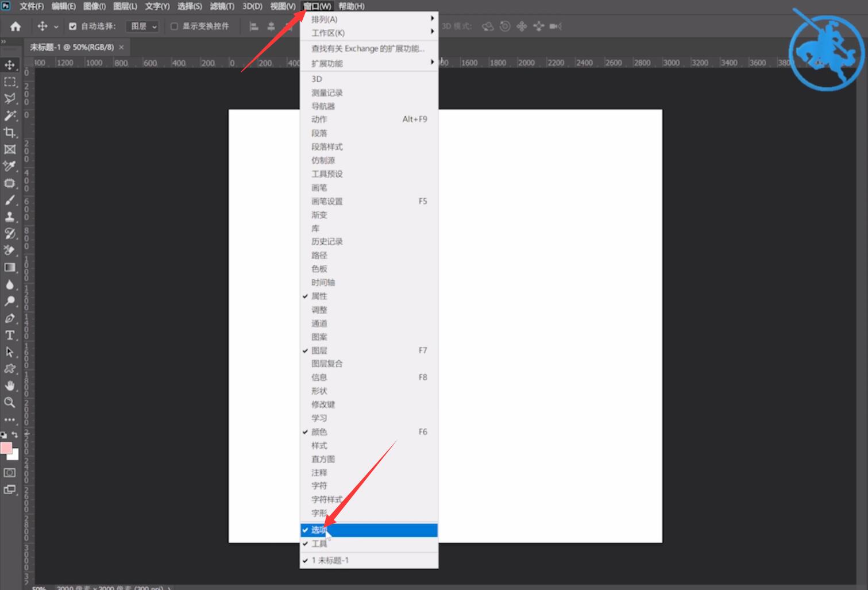868x590 pixels.
Task: Toggle the 自动选择 checkbox
Action: [x=72, y=26]
